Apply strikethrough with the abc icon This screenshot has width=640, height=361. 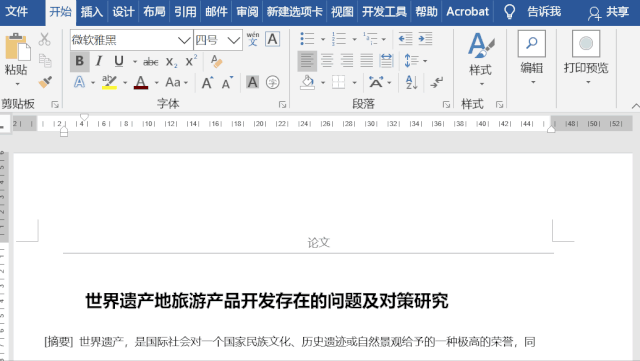click(x=151, y=62)
